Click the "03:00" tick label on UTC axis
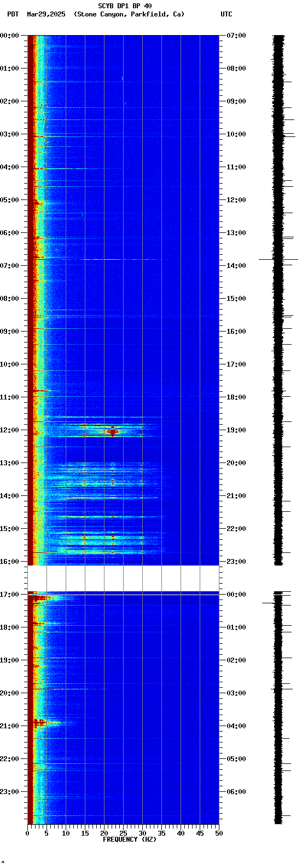The width and height of the screenshot is (302, 868). pos(236,693)
